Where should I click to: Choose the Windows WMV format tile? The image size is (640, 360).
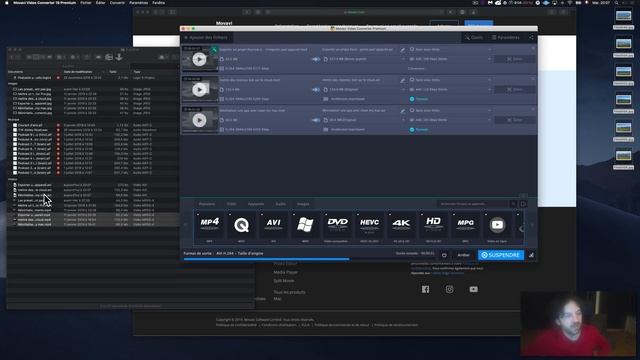click(x=305, y=226)
